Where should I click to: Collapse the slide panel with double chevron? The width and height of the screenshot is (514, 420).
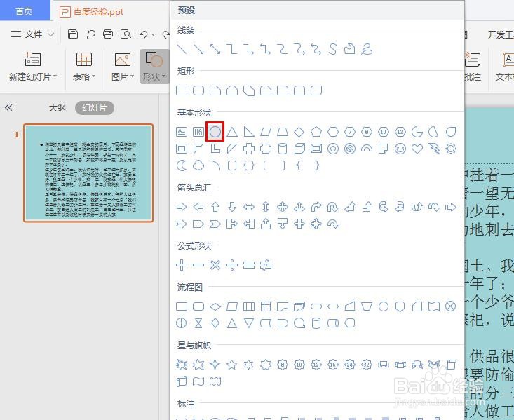(8, 107)
